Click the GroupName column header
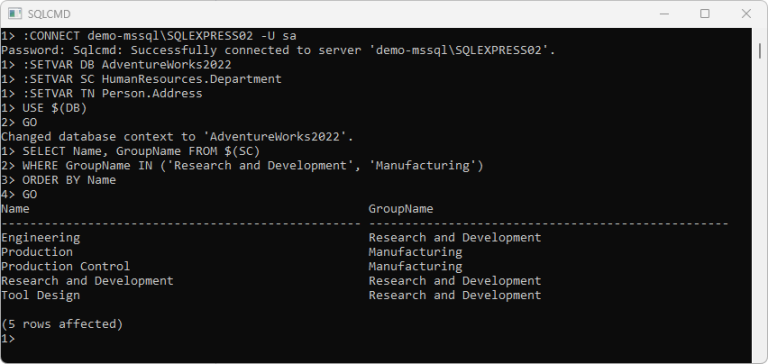The height and width of the screenshot is (364, 768). pos(401,209)
